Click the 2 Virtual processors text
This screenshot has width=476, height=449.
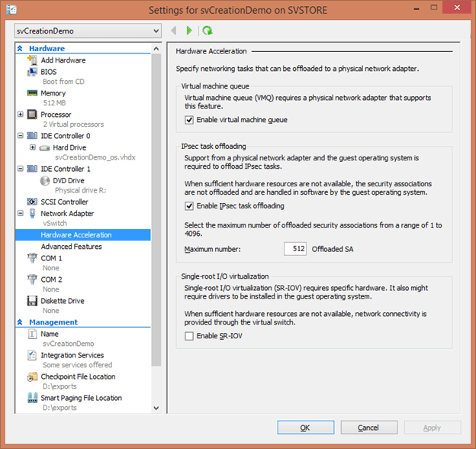73,124
